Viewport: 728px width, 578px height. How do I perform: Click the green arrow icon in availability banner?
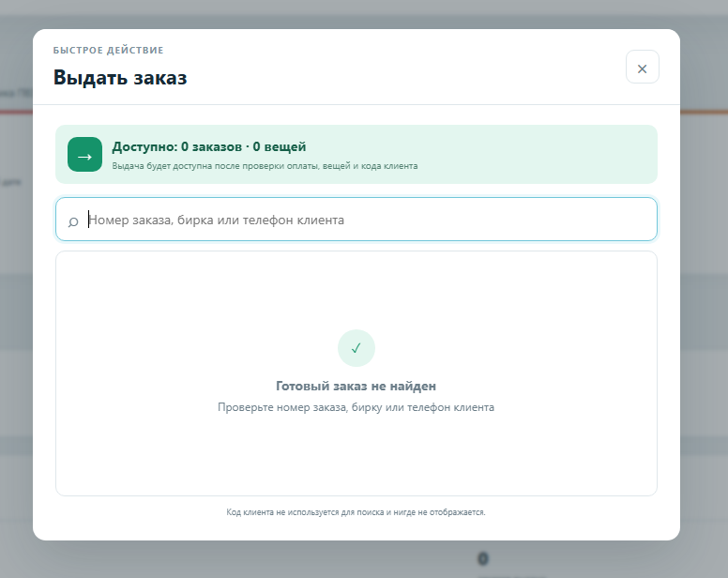pyautogui.click(x=85, y=154)
